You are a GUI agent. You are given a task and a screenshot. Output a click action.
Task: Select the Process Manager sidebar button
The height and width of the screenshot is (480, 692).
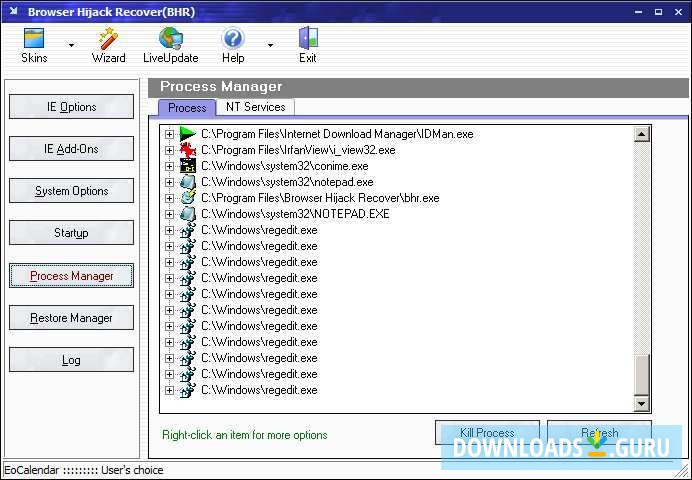coord(71,276)
